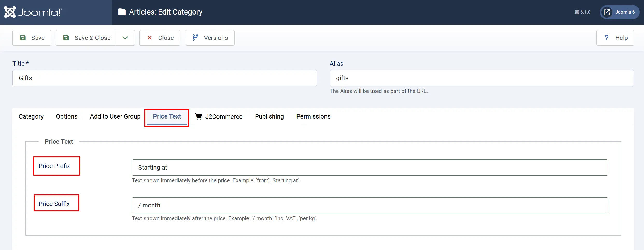Click the Alias URL hint text
Image resolution: width=644 pixels, height=250 pixels.
tap(379, 91)
